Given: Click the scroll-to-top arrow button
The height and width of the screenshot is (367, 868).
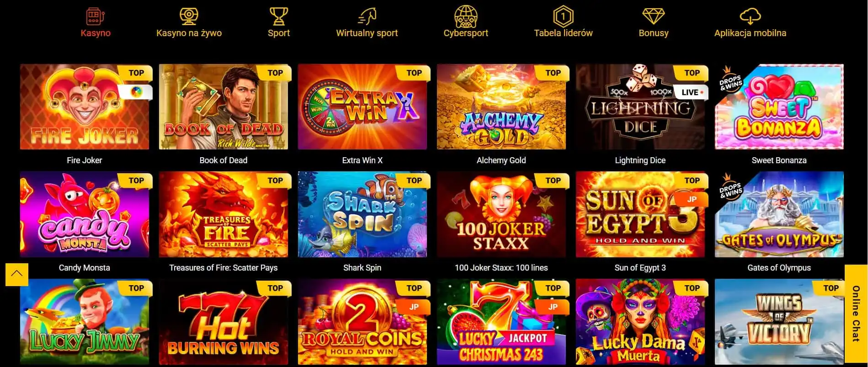Looking at the screenshot, I should (17, 274).
